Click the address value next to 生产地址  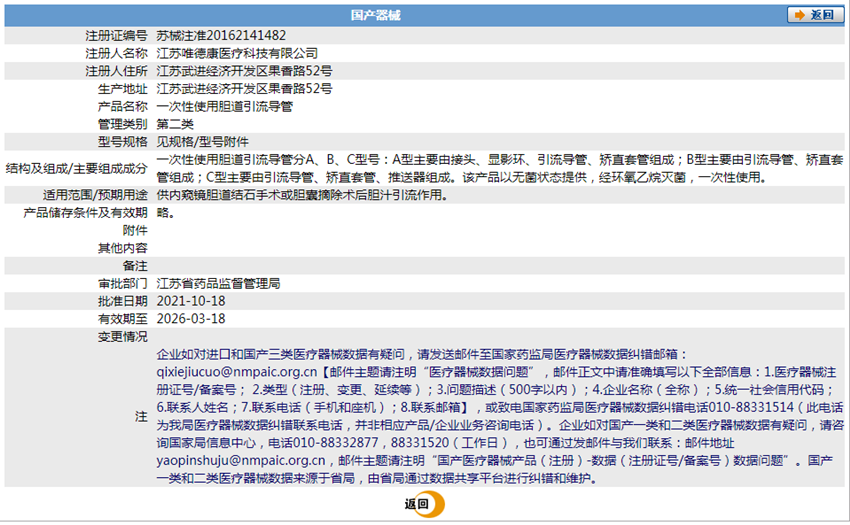[244, 88]
